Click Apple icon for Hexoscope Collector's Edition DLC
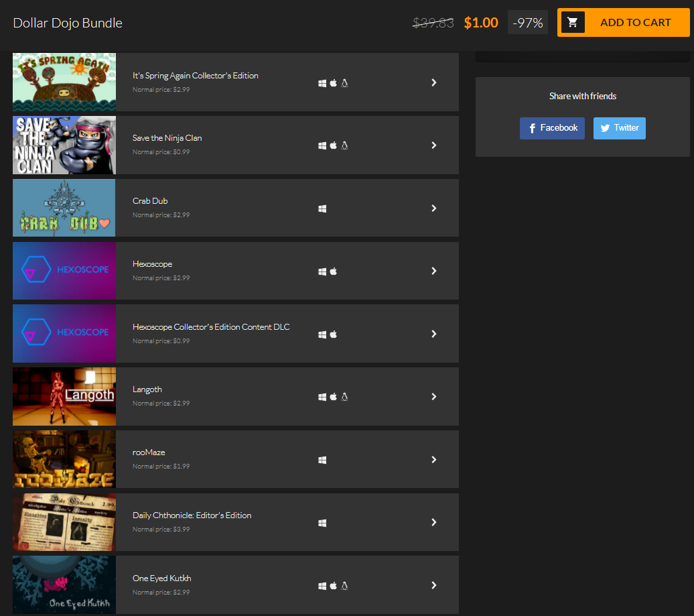 point(334,334)
